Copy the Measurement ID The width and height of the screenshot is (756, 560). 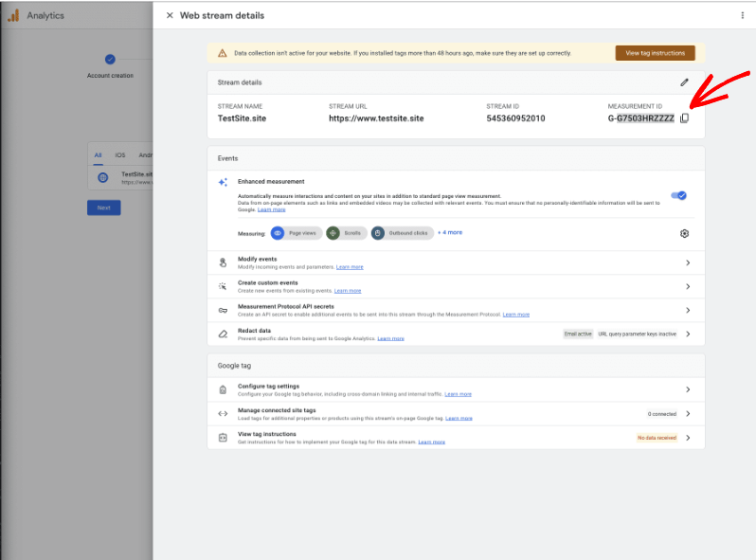684,118
